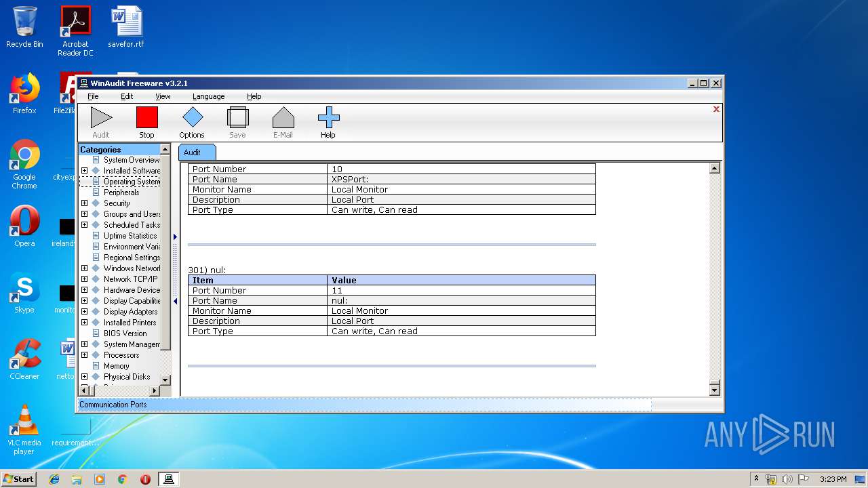Open the Google Chrome desktop icon
The height and width of the screenshot is (488, 868).
click(x=24, y=164)
